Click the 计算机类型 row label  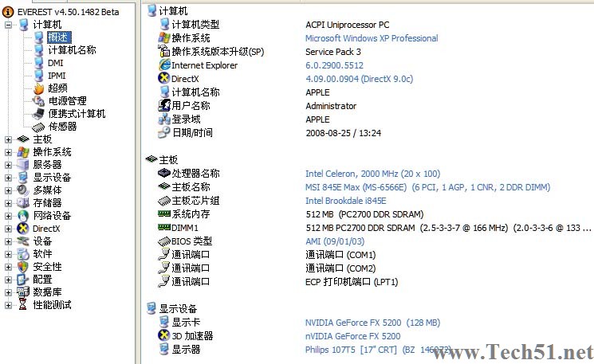click(195, 25)
